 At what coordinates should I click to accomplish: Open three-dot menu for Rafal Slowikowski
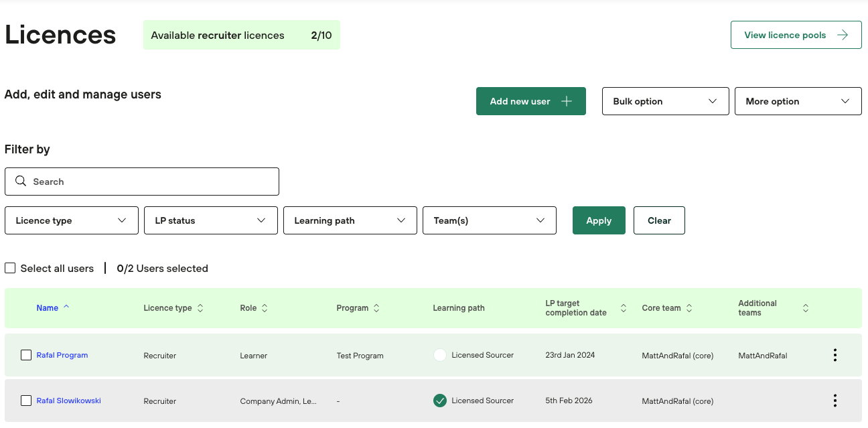coord(835,401)
